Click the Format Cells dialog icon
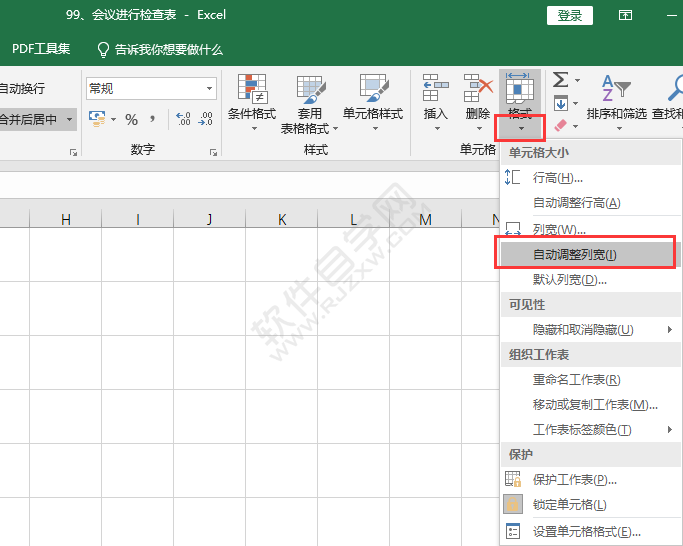This screenshot has width=683, height=546. point(513,531)
